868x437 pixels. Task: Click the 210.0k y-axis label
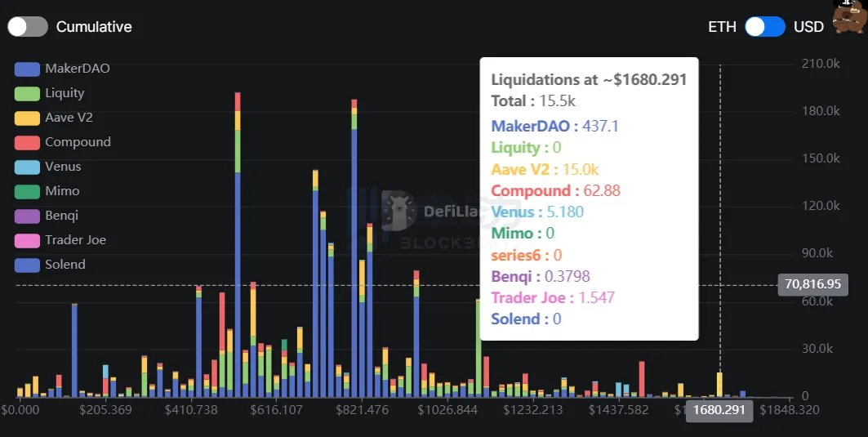pyautogui.click(x=821, y=64)
